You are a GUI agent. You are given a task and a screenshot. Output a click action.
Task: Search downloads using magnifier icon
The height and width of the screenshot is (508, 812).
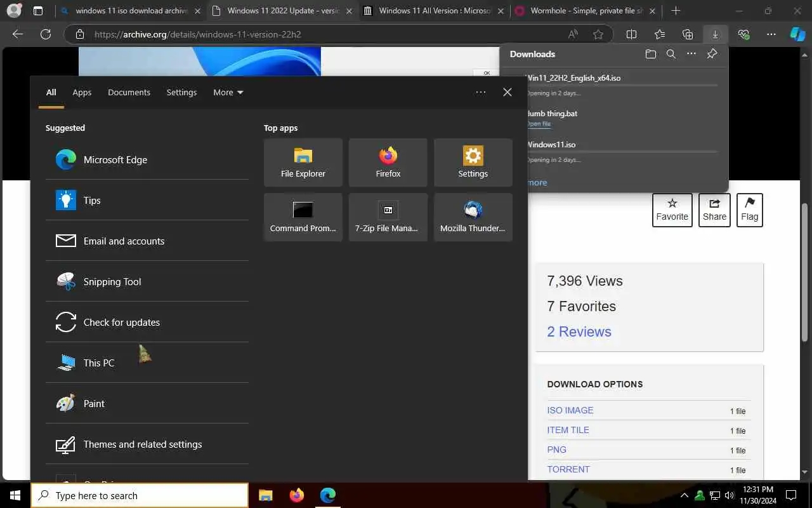[671, 54]
